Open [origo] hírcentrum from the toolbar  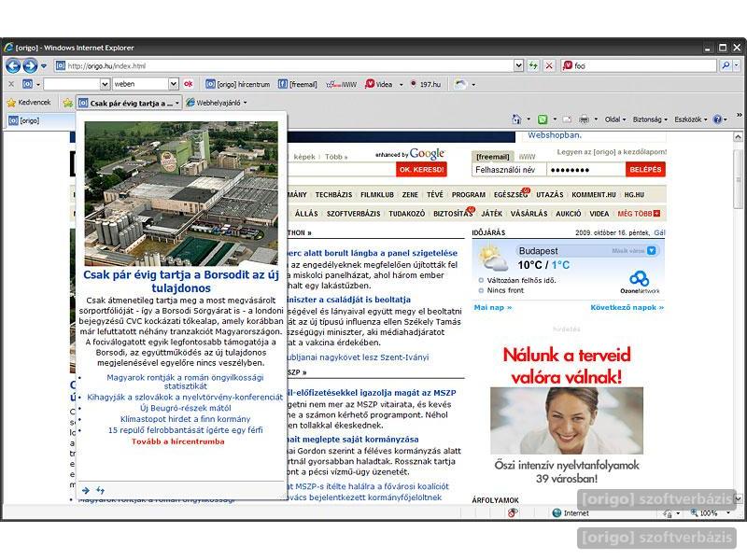[238, 84]
